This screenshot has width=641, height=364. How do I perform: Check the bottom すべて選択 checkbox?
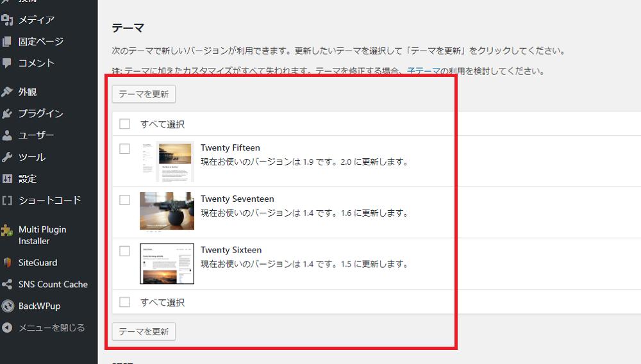(x=125, y=302)
